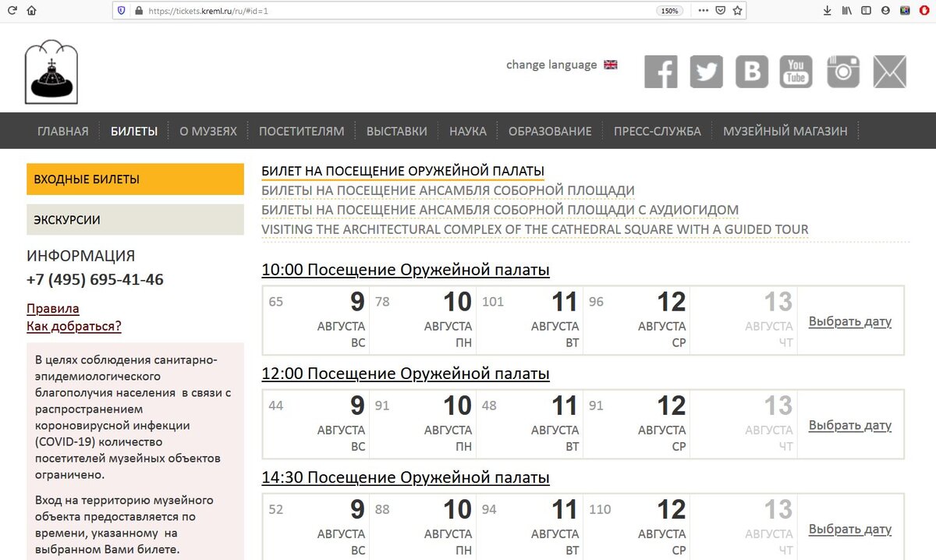Open the browser library icon
The width and height of the screenshot is (936, 560).
pyautogui.click(x=846, y=11)
